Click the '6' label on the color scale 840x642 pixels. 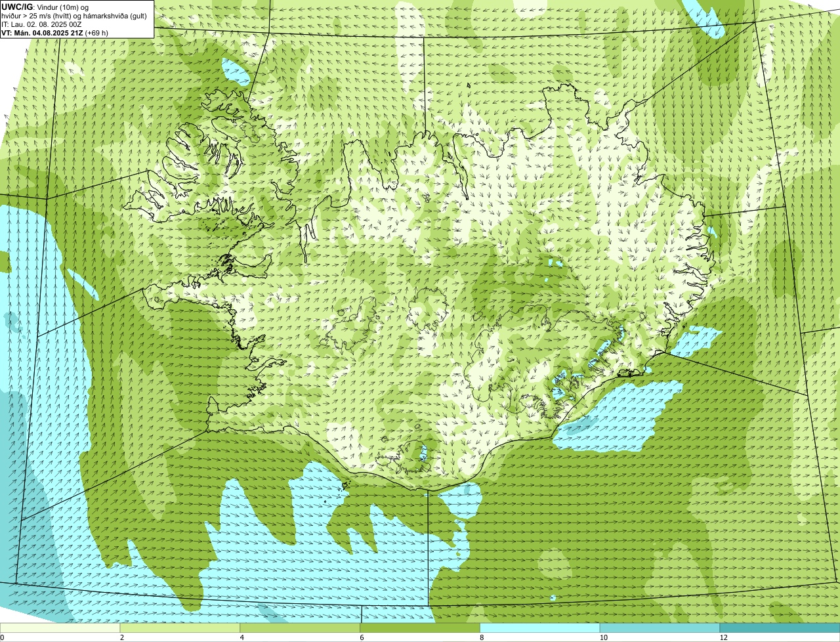[362, 637]
